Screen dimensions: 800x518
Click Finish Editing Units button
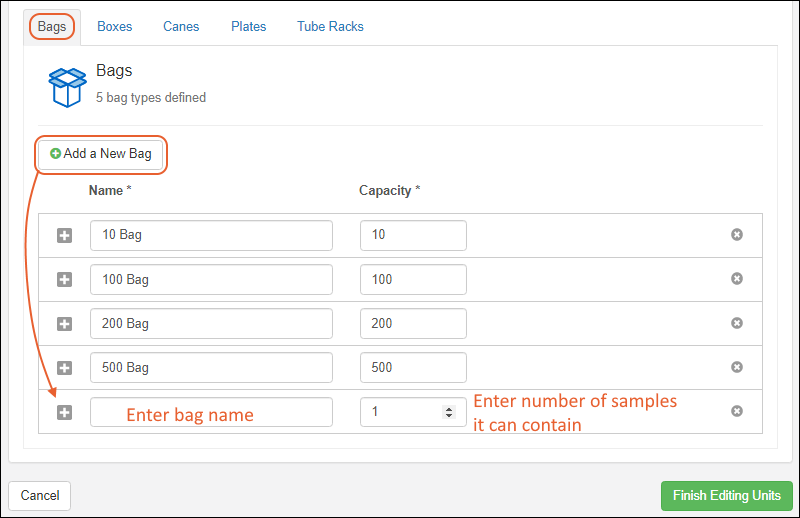coord(726,495)
